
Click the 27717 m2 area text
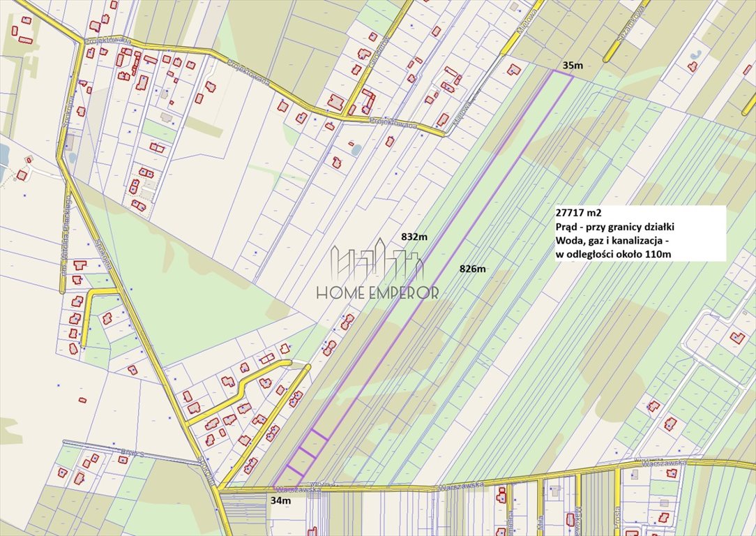(x=579, y=213)
